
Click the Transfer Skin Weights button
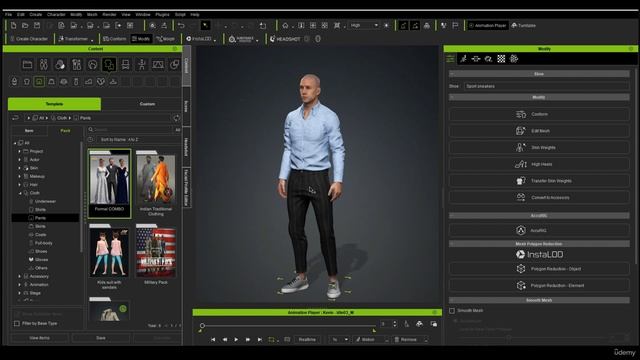tap(539, 181)
